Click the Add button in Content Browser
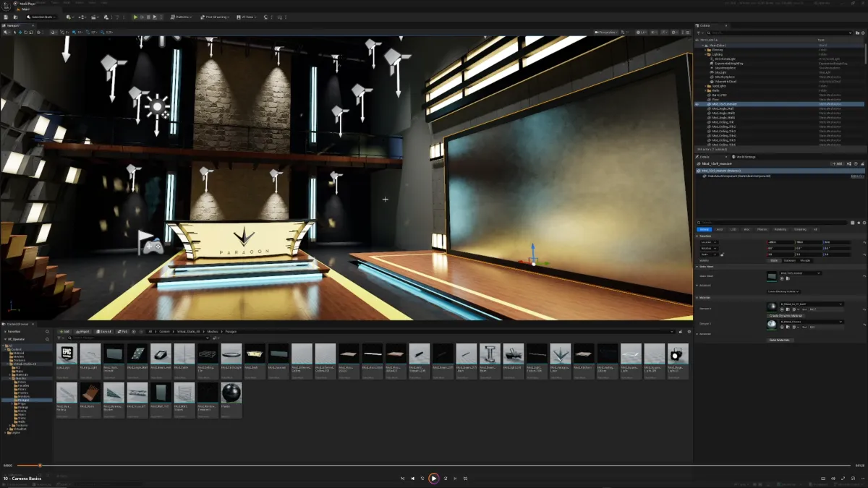The height and width of the screenshot is (488, 868). 66,332
